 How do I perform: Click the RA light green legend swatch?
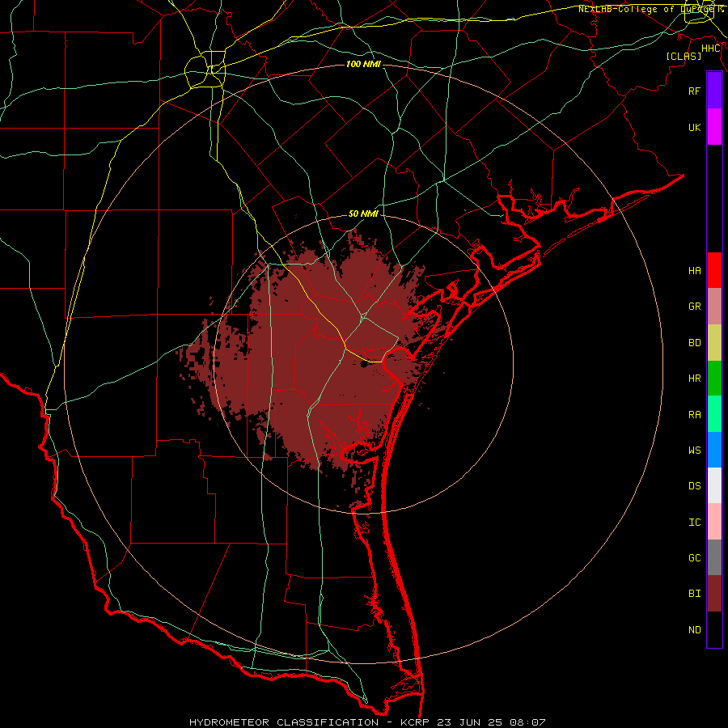click(714, 413)
